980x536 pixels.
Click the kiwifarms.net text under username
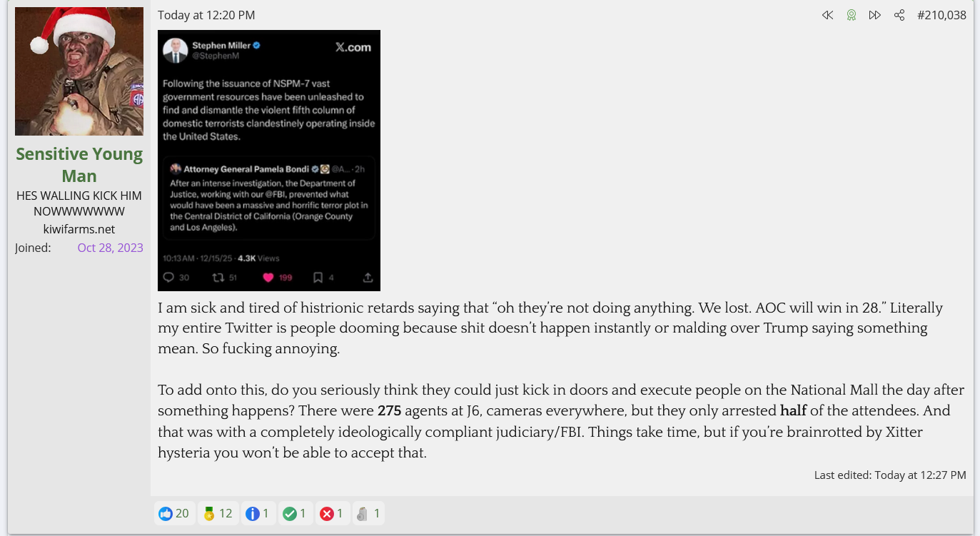pos(79,229)
